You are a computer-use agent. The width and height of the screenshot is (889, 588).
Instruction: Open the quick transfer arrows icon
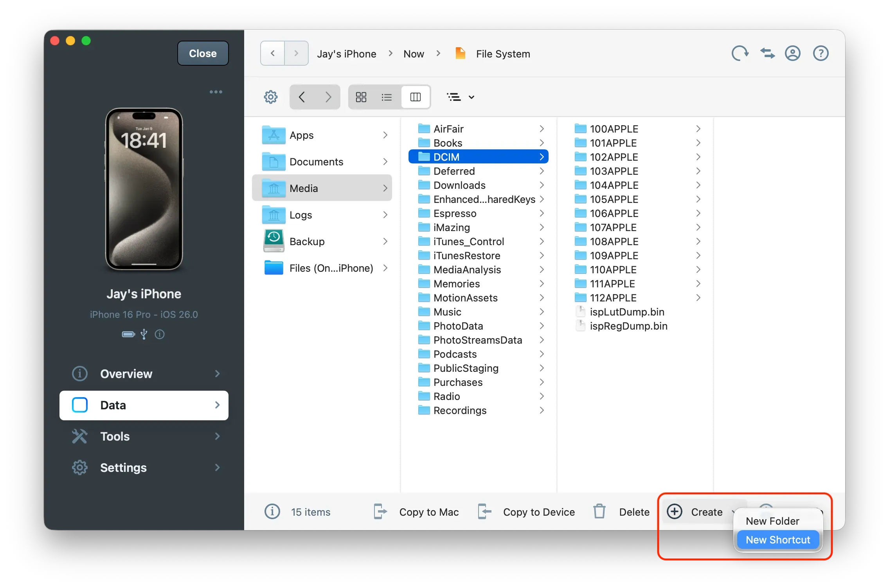(x=767, y=53)
